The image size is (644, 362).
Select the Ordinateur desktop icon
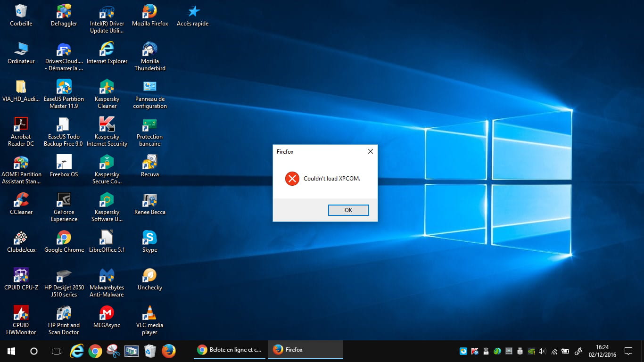[x=21, y=53]
